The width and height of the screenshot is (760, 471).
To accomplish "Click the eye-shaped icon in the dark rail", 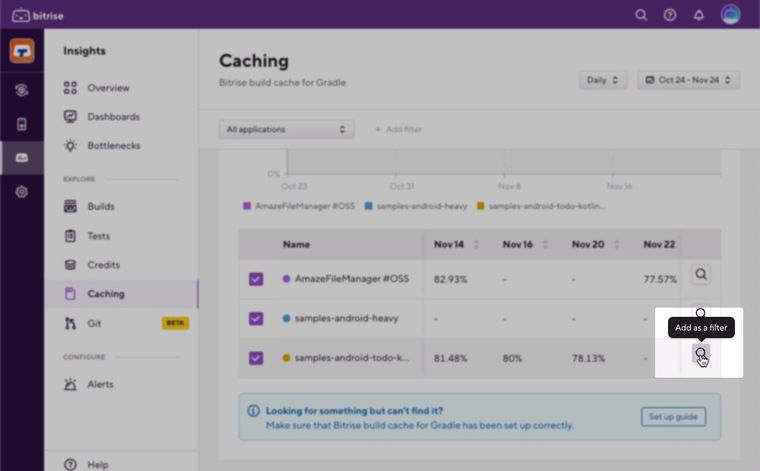I will point(22,90).
